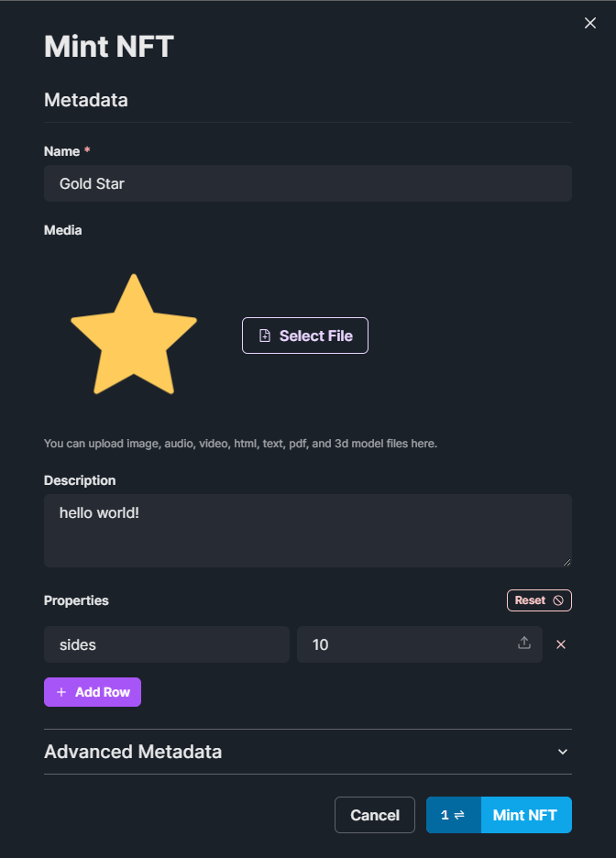The image size is (616, 858).
Task: Close the Mint NFT dialog
Action: pyautogui.click(x=589, y=23)
